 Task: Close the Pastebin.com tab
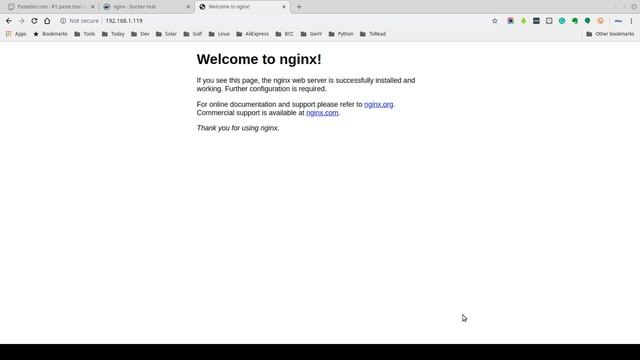coord(93,7)
